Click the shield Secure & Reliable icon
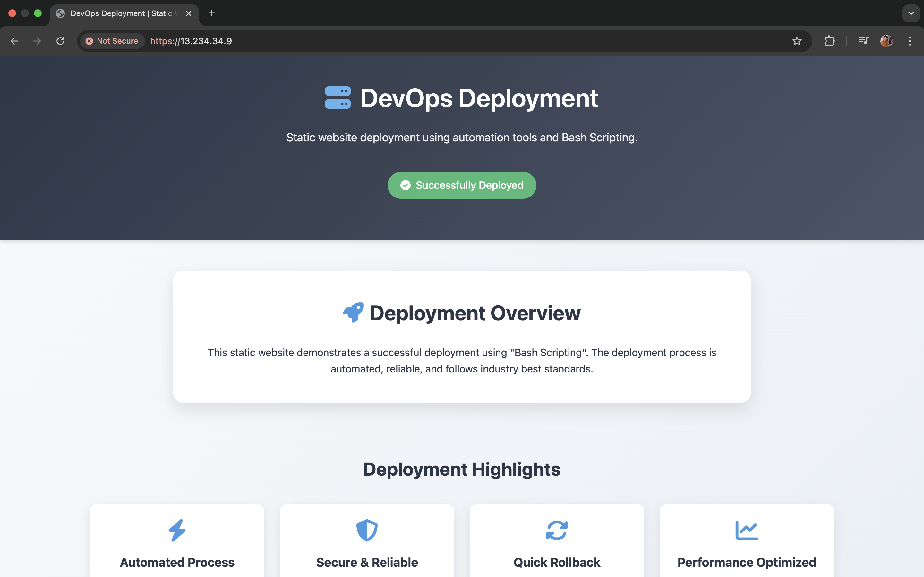 [x=367, y=530]
